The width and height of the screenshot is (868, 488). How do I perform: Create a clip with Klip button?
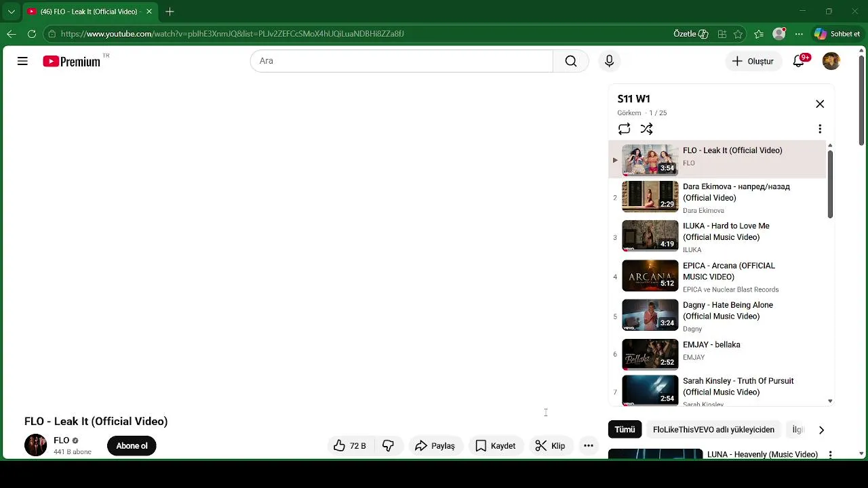pos(550,446)
